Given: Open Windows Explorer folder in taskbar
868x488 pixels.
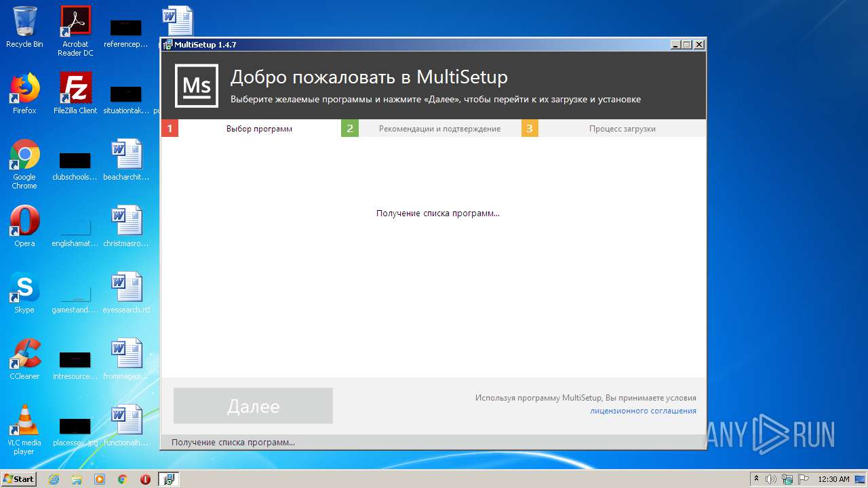Looking at the screenshot, I should (x=77, y=479).
